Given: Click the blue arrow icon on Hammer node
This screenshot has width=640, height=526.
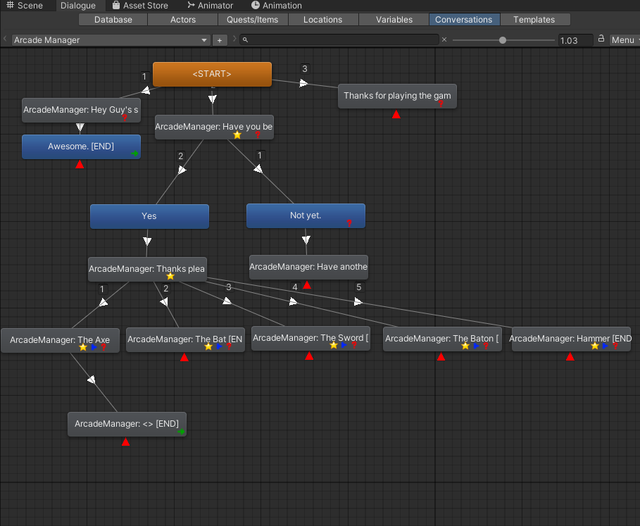Looking at the screenshot, I should point(605,346).
